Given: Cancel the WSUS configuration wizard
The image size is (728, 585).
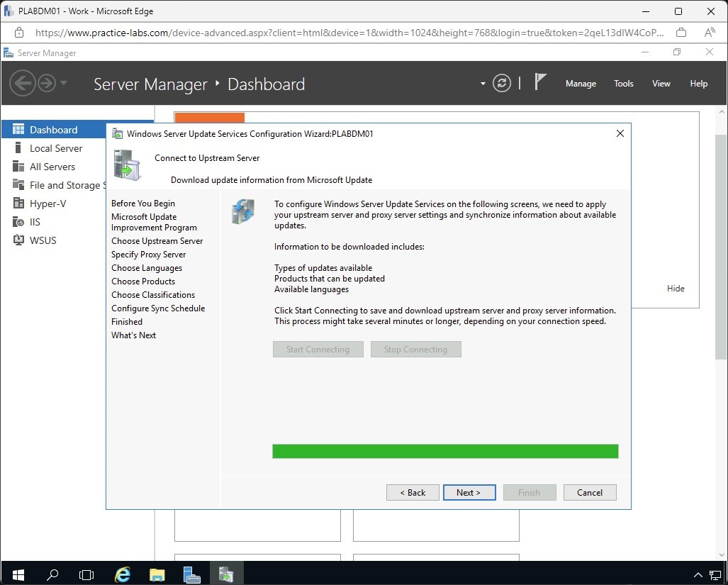Looking at the screenshot, I should [x=590, y=493].
